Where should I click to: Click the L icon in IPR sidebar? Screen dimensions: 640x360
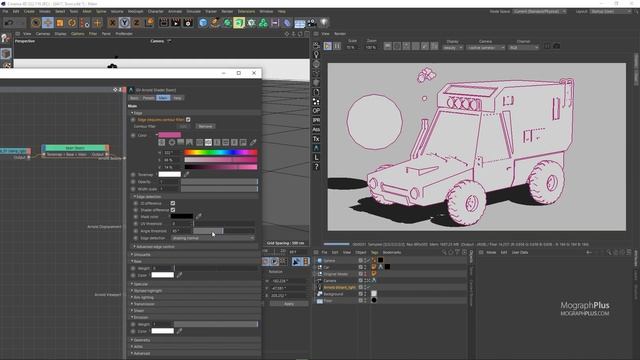point(316,158)
